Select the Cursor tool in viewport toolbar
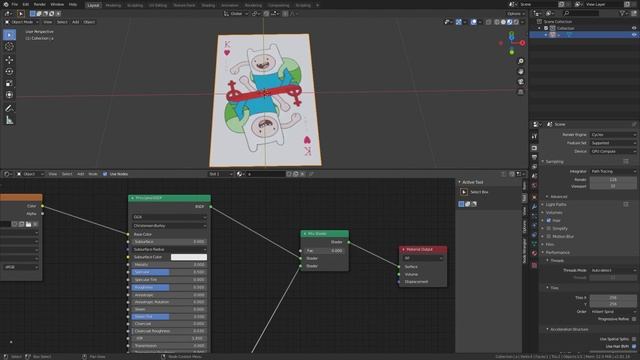640x360 pixels. [x=9, y=47]
